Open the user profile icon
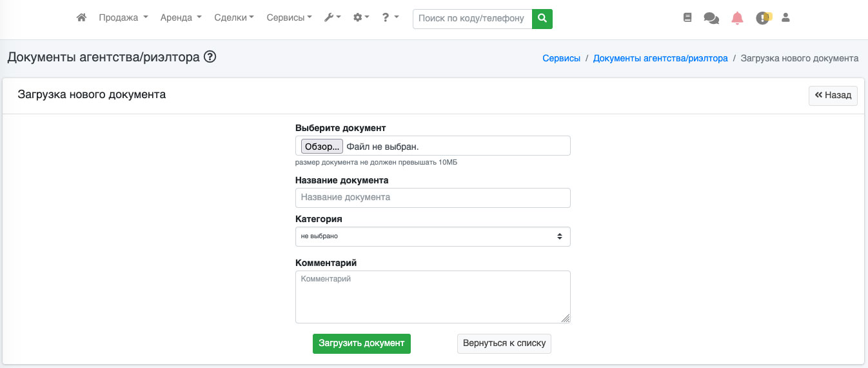 tap(785, 18)
